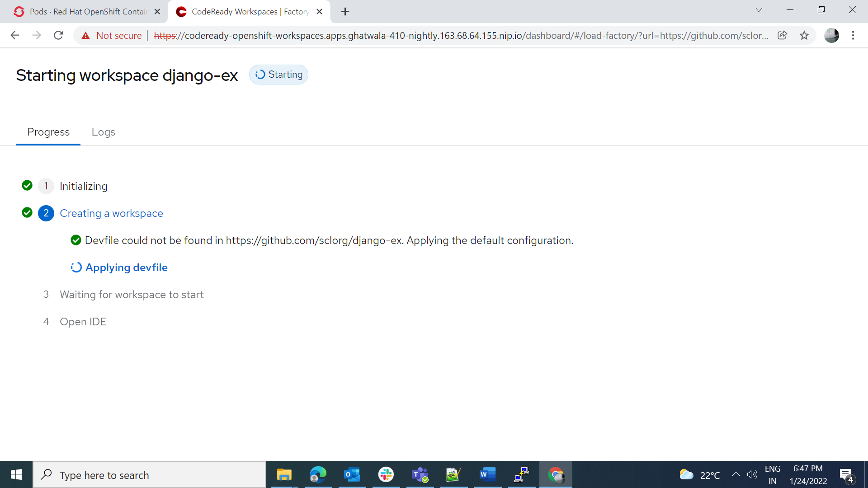Click the Type here to search box

pyautogui.click(x=149, y=475)
